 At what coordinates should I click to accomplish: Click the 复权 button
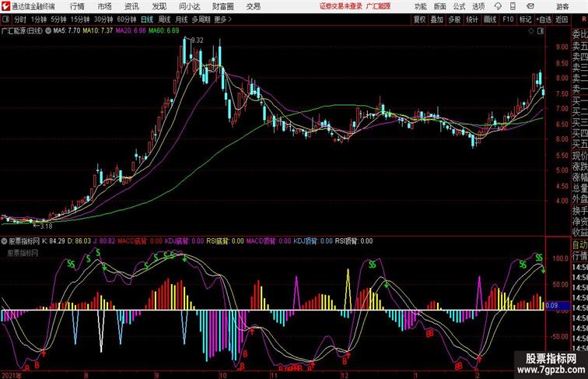click(x=420, y=19)
